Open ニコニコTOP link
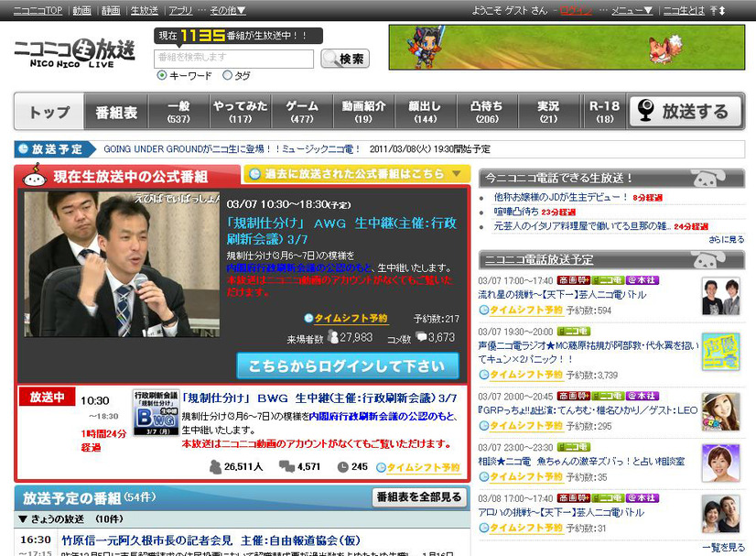Screen dimensions: 756x556 coord(38,10)
